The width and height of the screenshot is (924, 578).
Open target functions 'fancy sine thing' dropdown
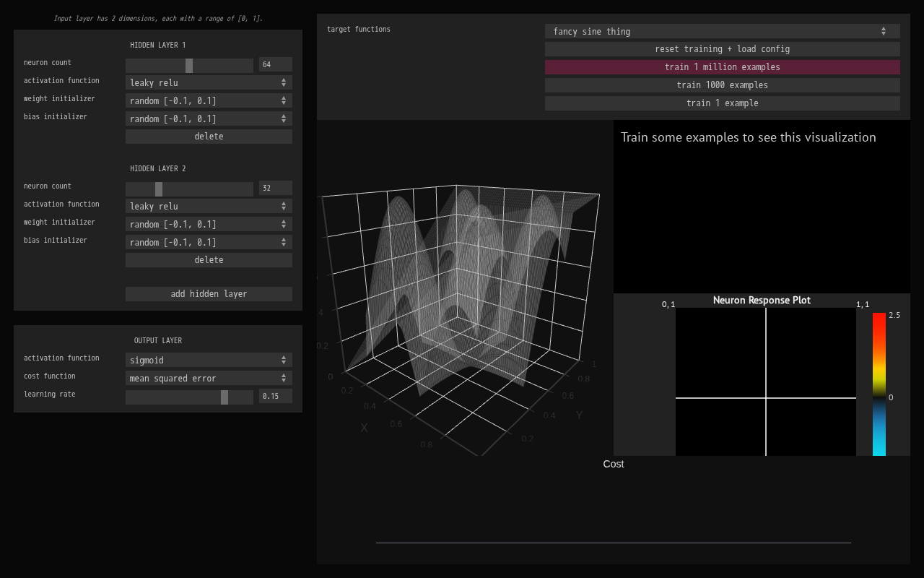(722, 31)
